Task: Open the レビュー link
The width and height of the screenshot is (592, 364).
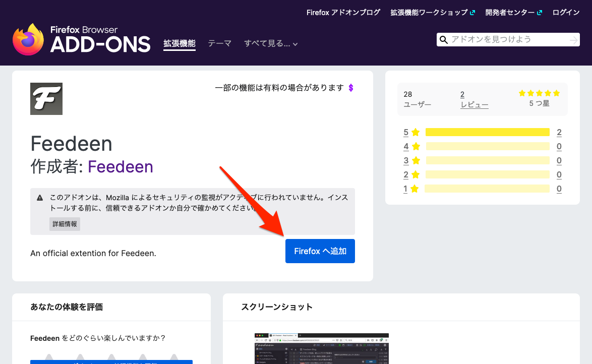Action: [x=474, y=105]
